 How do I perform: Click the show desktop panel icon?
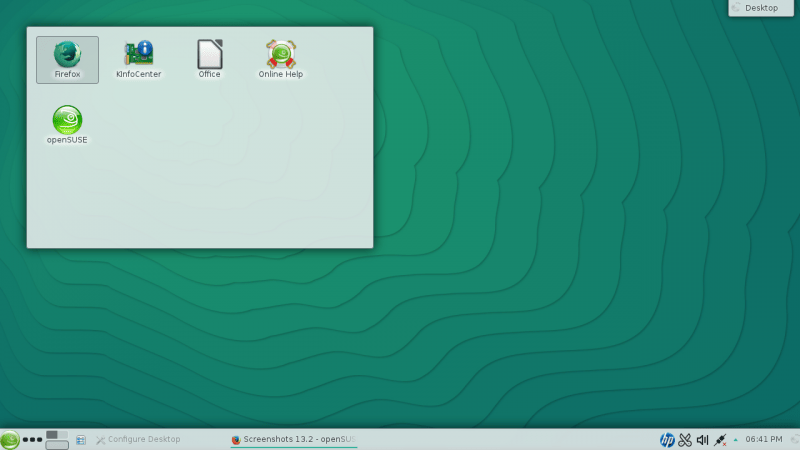81,439
